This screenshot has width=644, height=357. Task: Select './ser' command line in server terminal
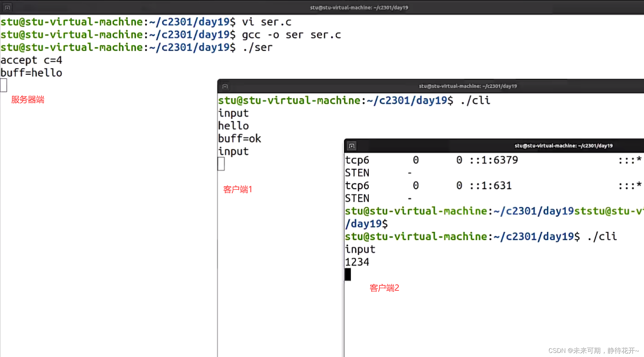(x=136, y=47)
